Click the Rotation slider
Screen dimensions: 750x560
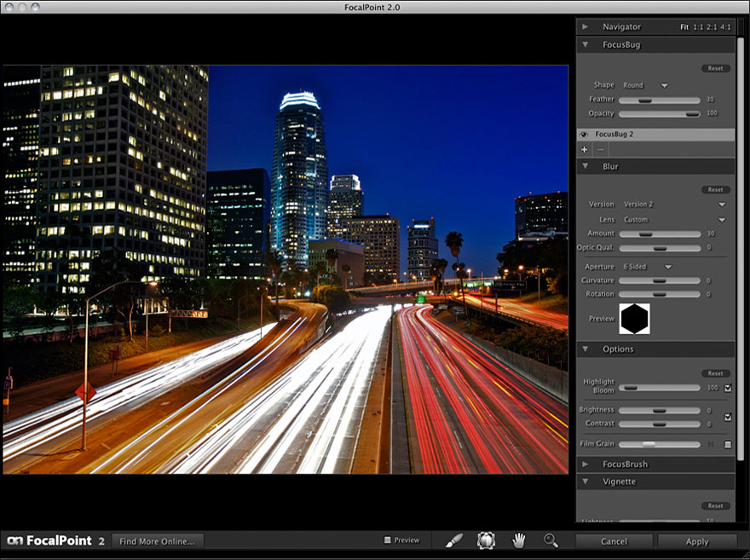click(x=660, y=294)
